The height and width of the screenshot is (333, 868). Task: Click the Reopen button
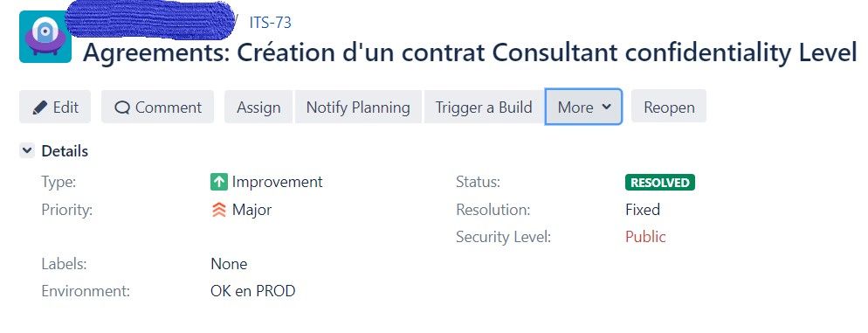[x=669, y=107]
